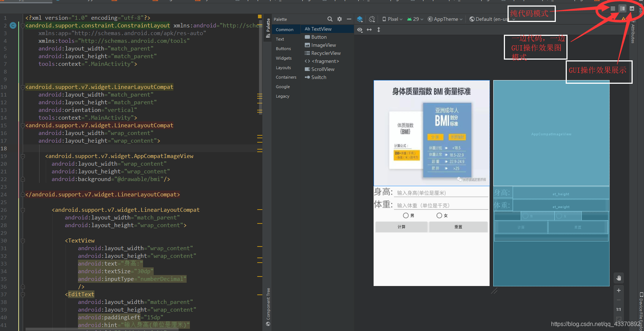Open the Pixel device dropdown
This screenshot has height=331, width=644.
coord(392,19)
